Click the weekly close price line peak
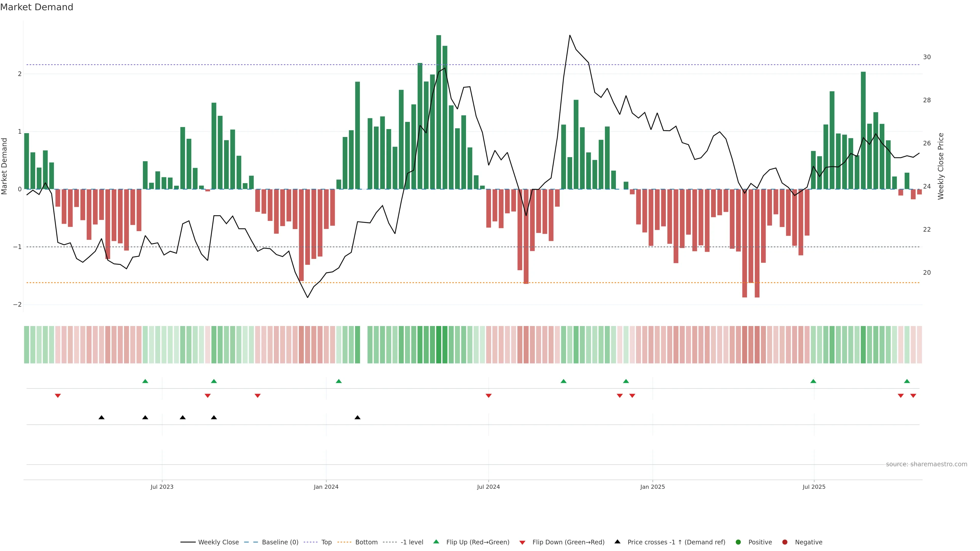 pos(570,35)
